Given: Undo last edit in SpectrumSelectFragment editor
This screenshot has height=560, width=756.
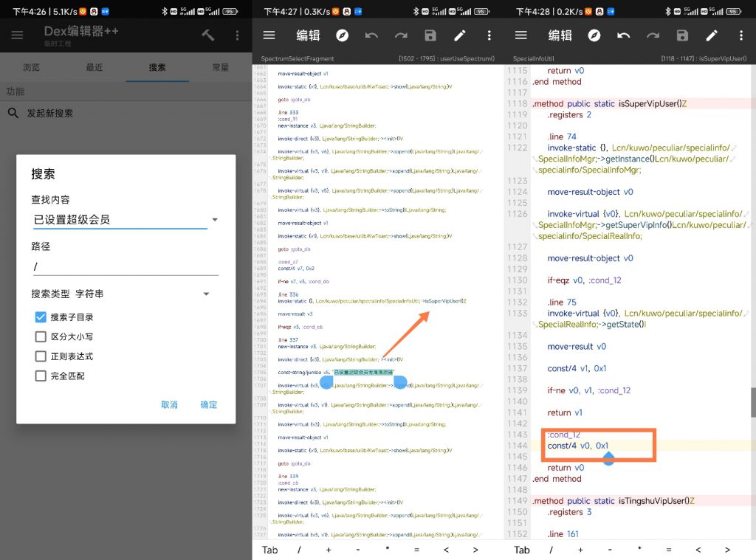Looking at the screenshot, I should [x=371, y=35].
